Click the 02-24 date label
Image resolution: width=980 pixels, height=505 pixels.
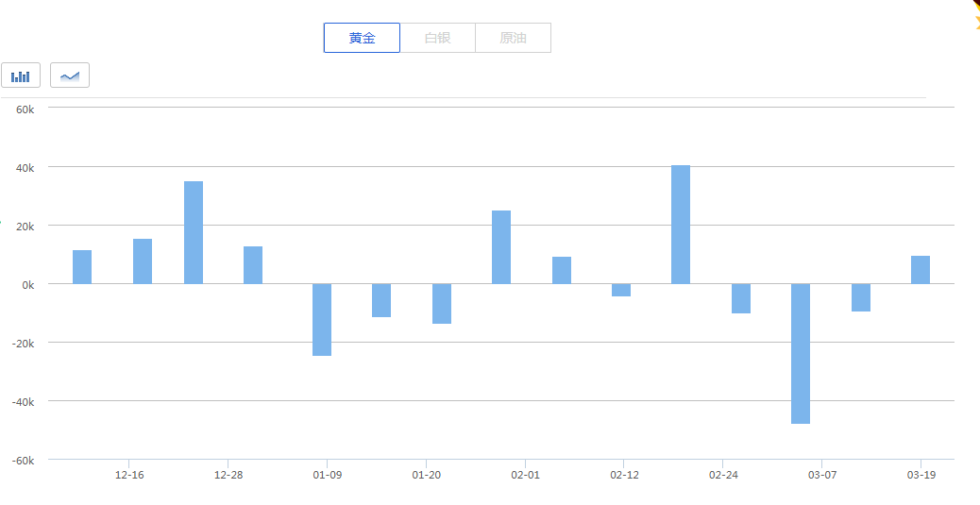pos(723,476)
